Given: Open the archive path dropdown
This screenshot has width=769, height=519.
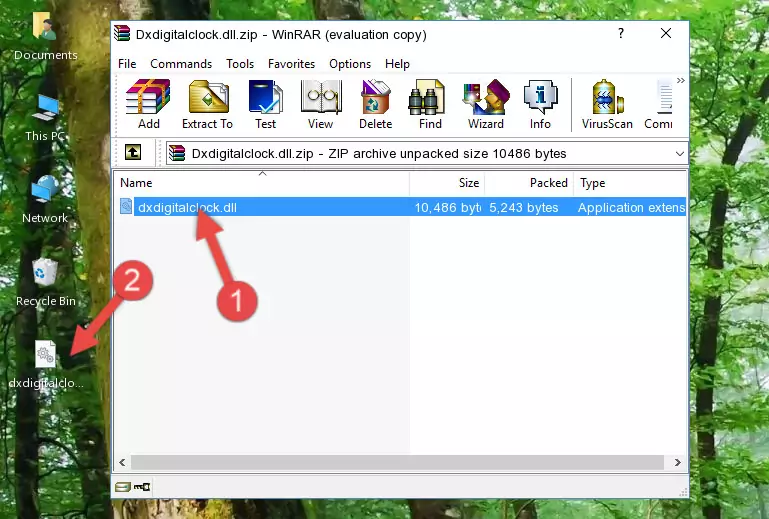Looking at the screenshot, I should click(679, 154).
